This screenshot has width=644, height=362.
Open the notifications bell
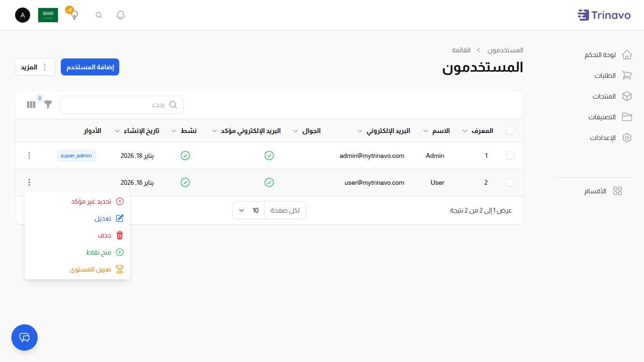pos(120,15)
